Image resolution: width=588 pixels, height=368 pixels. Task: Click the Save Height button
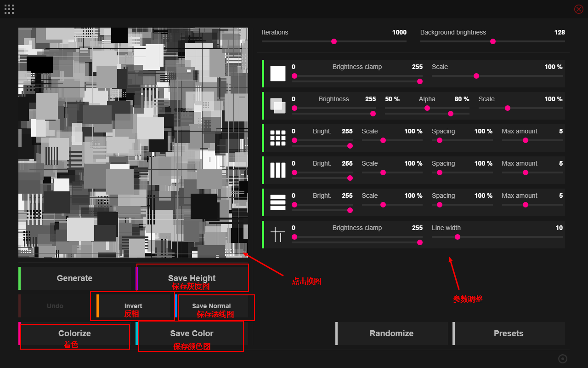pyautogui.click(x=192, y=278)
